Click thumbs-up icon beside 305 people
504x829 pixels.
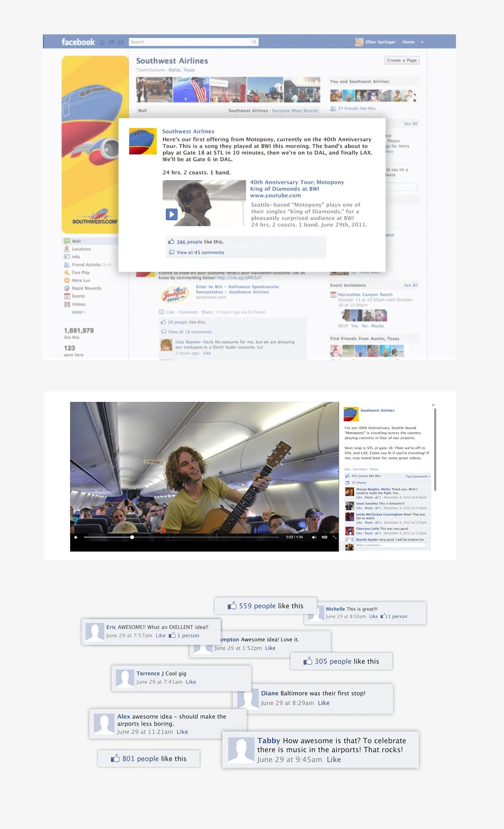308,661
